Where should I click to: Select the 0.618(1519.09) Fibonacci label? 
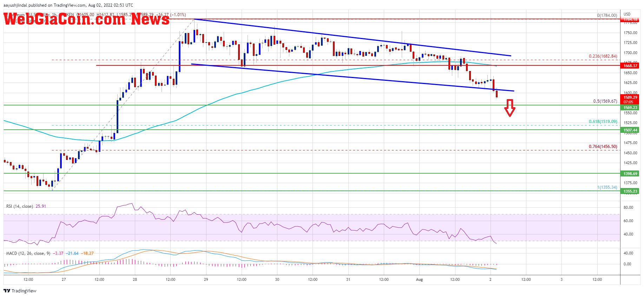[x=603, y=122]
